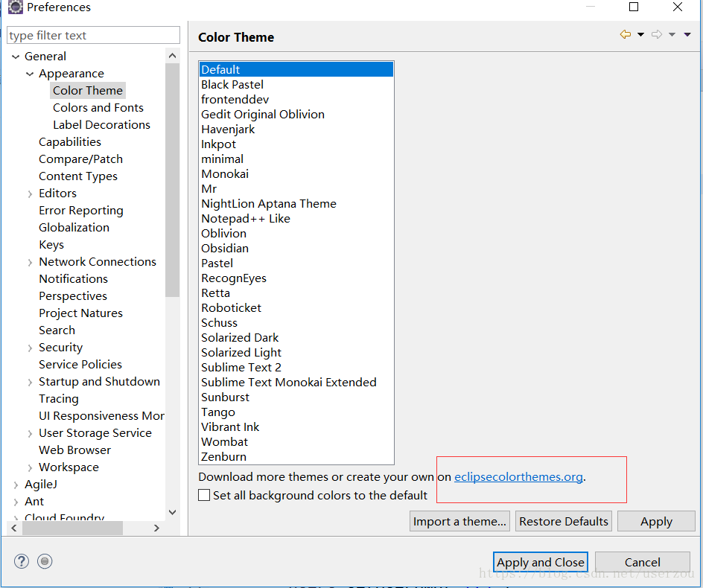Click Apply and Close button
703x588 pixels.
(540, 562)
